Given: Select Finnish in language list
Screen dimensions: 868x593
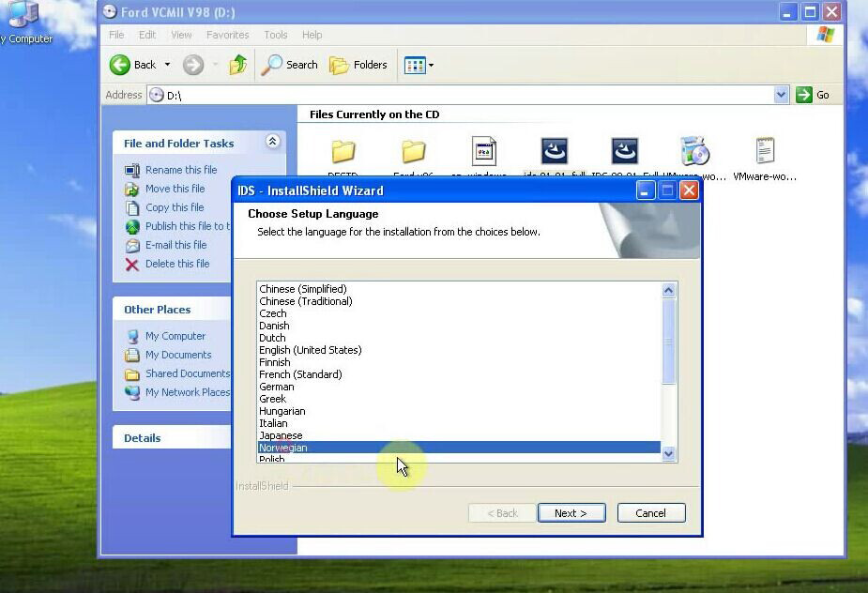Looking at the screenshot, I should pos(460,362).
